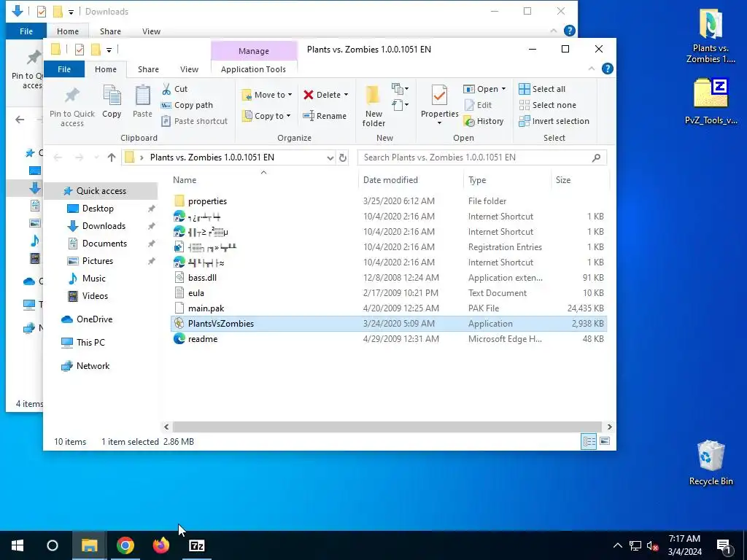747x560 pixels.
Task: Click Select all
Action: [x=542, y=89]
